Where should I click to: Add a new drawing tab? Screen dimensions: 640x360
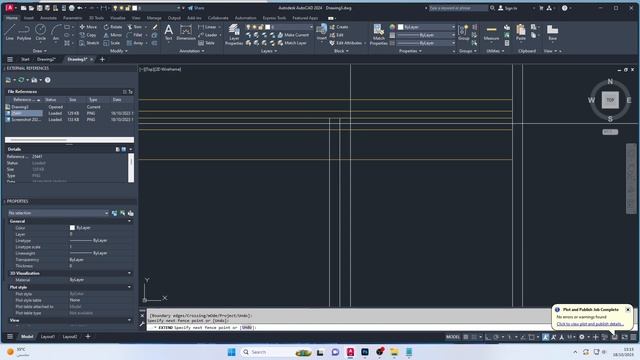pyautogui.click(x=102, y=59)
